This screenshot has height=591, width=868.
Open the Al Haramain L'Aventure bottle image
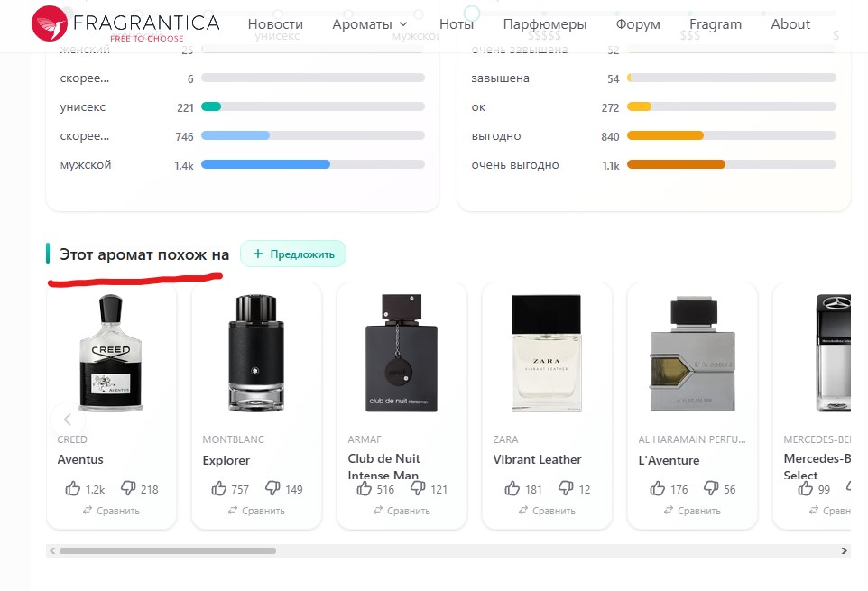(x=692, y=355)
